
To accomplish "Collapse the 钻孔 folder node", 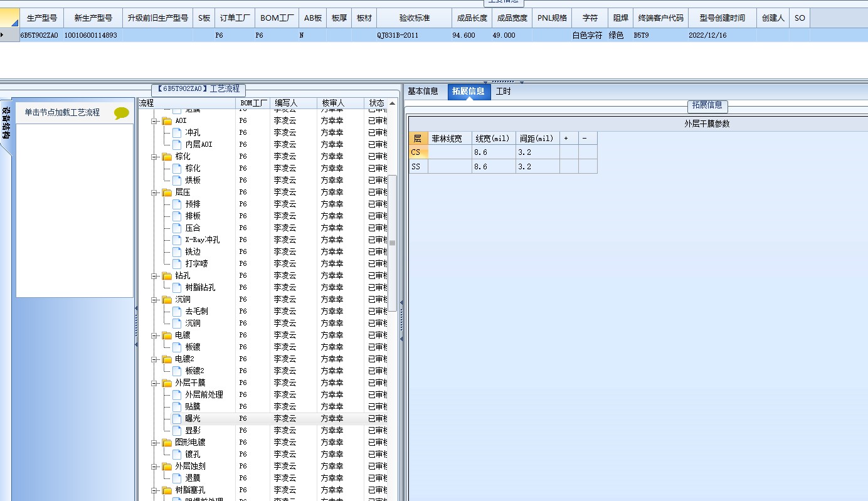I will point(154,276).
